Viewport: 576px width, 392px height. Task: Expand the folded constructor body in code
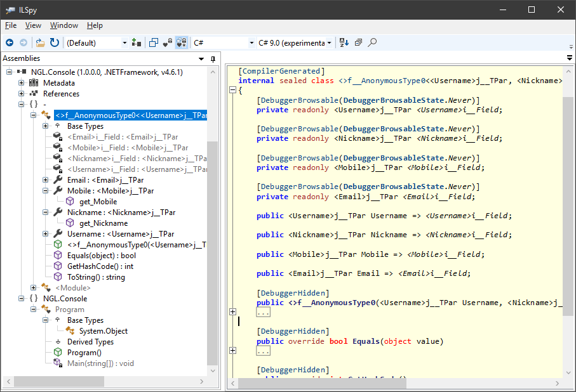click(x=232, y=311)
